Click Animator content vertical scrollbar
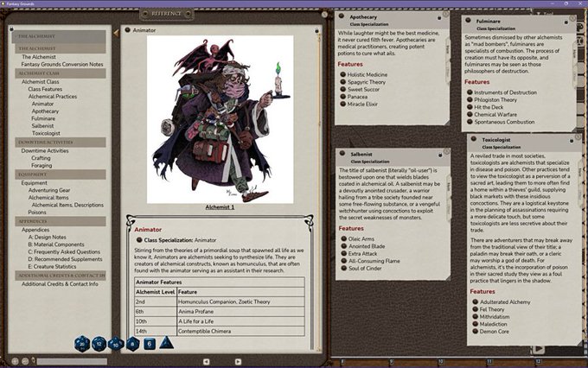 pyautogui.click(x=319, y=193)
